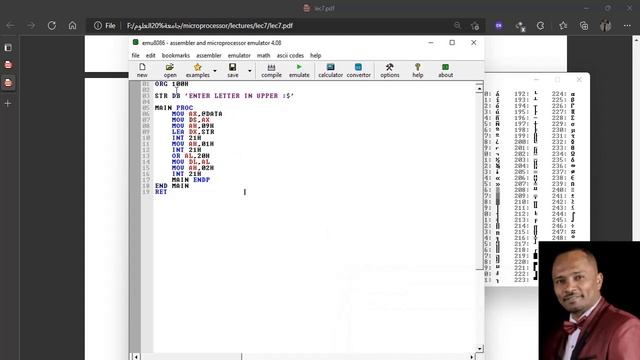Open the file menu

[136, 56]
